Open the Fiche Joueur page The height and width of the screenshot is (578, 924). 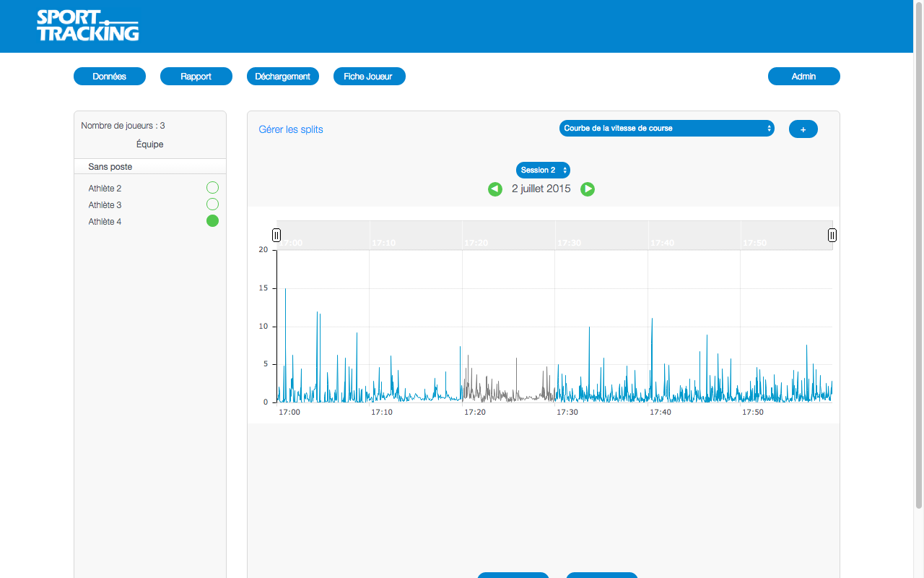(x=369, y=77)
